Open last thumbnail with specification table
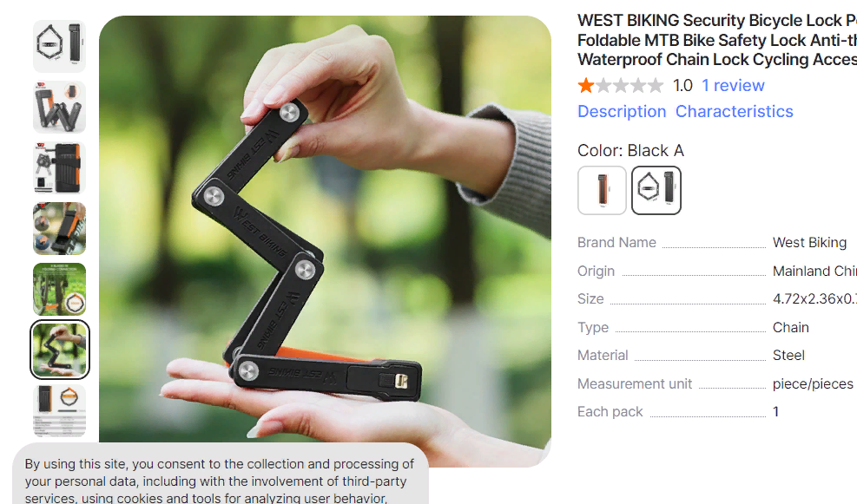This screenshot has width=857, height=504. point(60,410)
